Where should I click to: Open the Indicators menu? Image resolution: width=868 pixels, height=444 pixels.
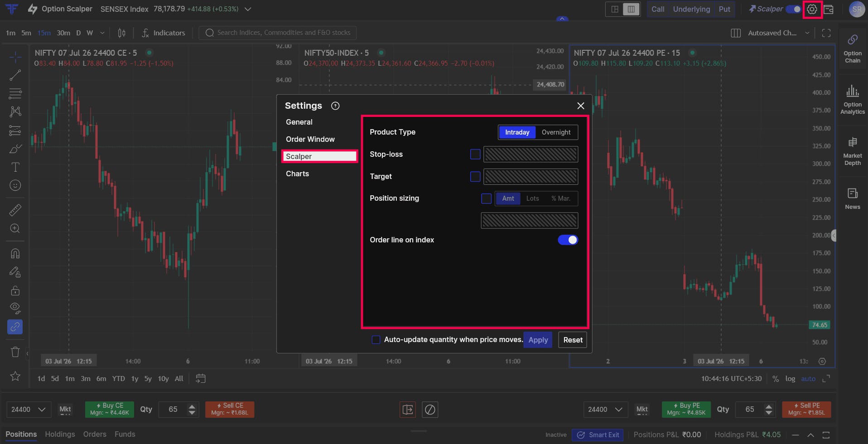coord(163,33)
